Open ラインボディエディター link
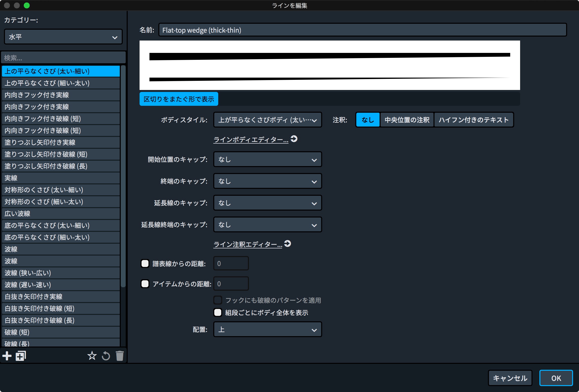The image size is (579, 392). click(x=251, y=140)
